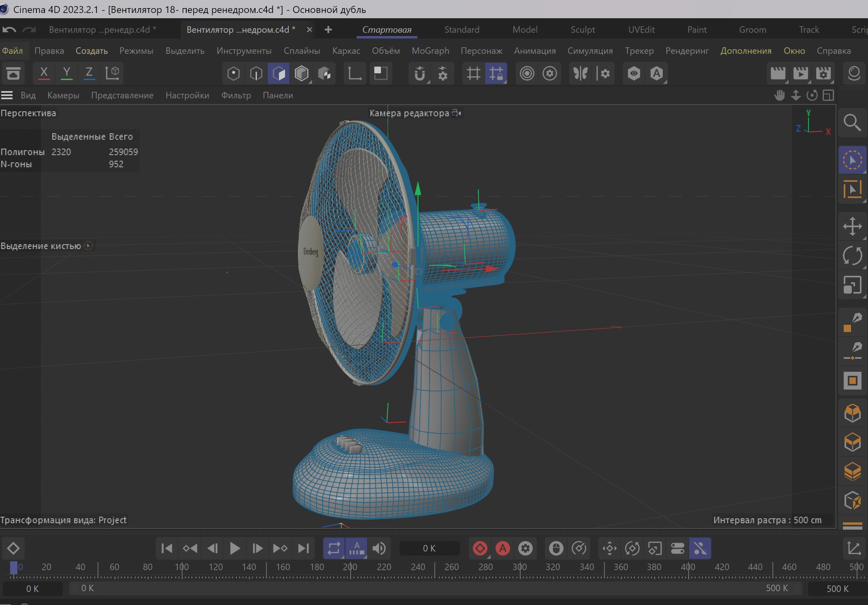Enable the Autokeying A button
Screen dimensions: 868x605
pos(502,548)
